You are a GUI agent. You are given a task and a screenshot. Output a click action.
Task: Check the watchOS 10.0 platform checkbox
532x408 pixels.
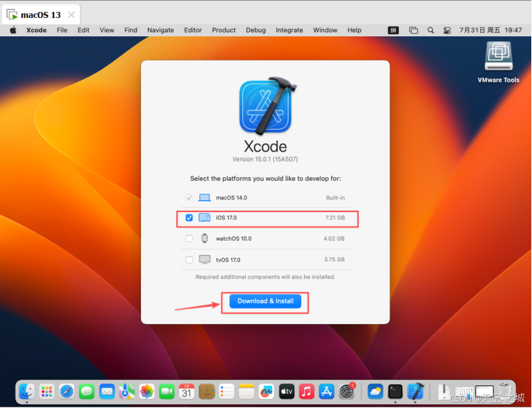[189, 239]
